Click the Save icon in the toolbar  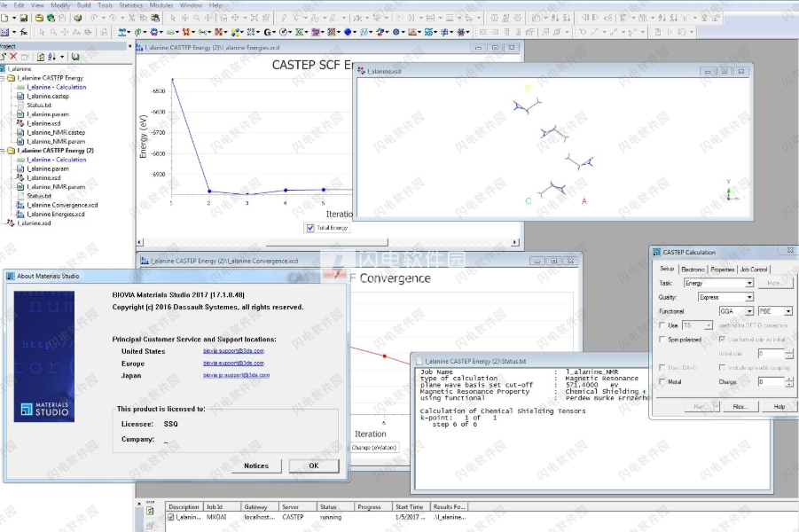(24, 18)
